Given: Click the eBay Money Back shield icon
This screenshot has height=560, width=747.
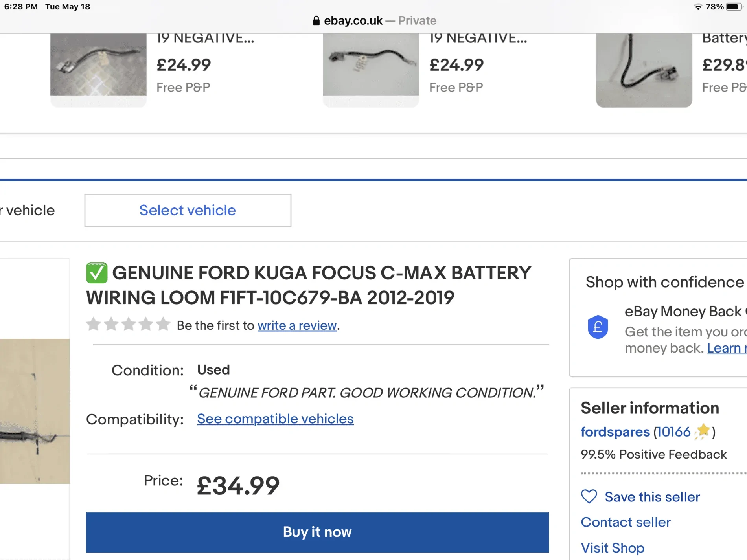Looking at the screenshot, I should point(598,327).
